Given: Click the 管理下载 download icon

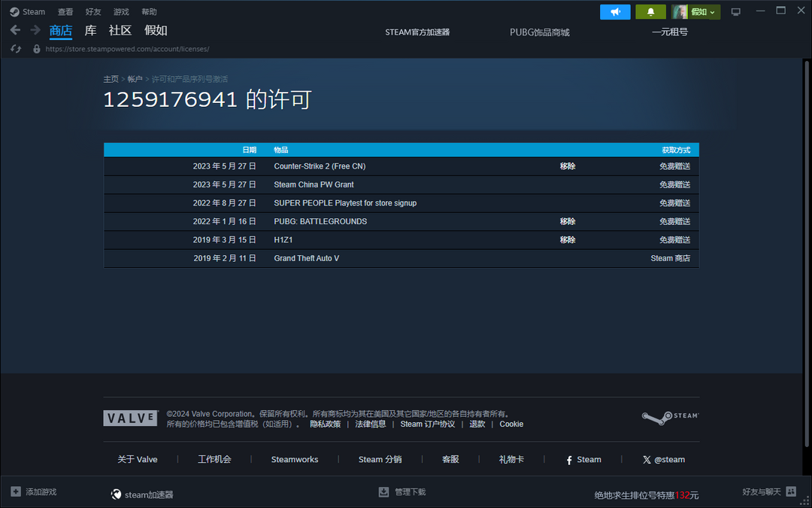Looking at the screenshot, I should click(383, 491).
